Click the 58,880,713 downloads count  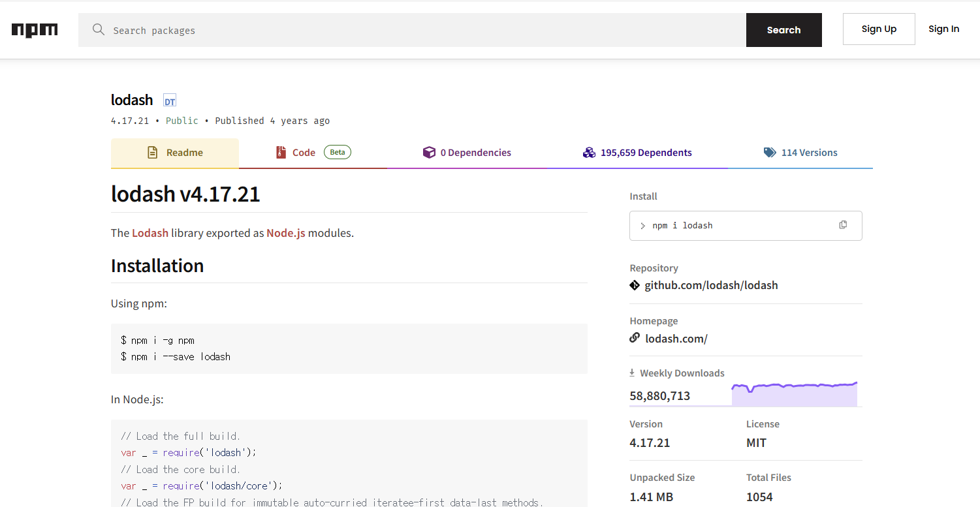[x=660, y=396]
